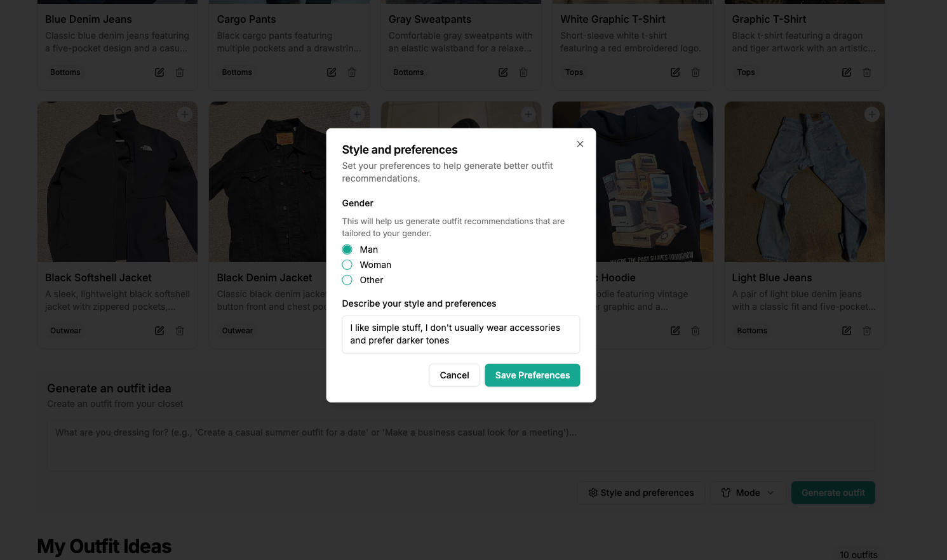
Task: Select the Man gender option
Action: tap(347, 250)
